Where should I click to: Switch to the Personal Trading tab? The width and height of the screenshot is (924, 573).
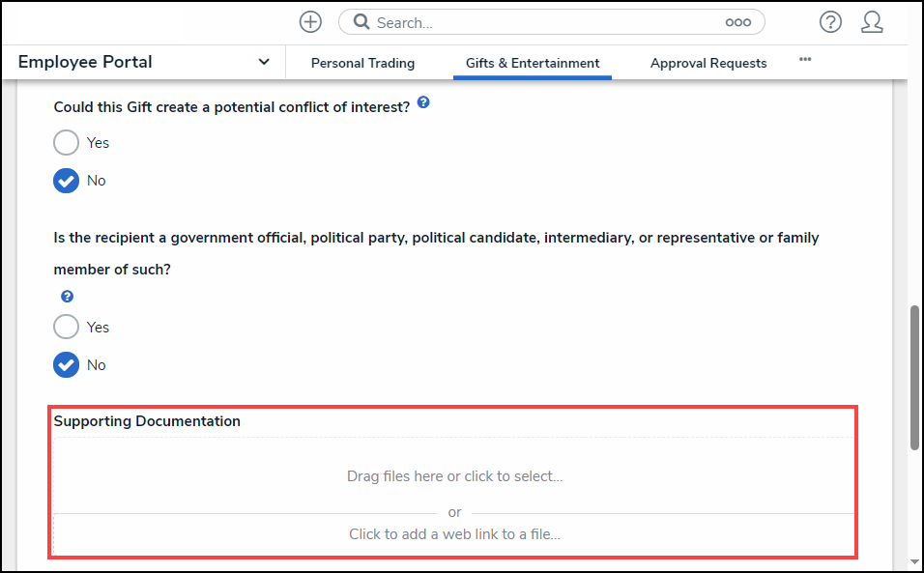point(362,63)
